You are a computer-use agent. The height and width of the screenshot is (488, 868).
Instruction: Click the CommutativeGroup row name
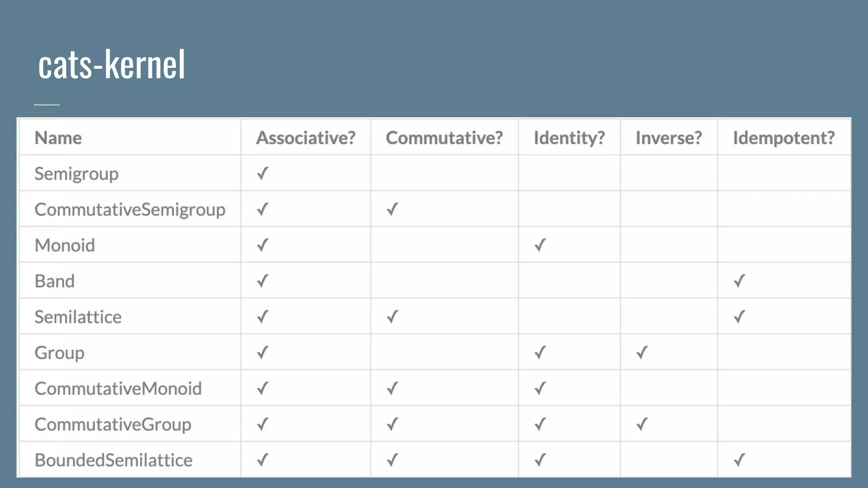[x=113, y=424]
